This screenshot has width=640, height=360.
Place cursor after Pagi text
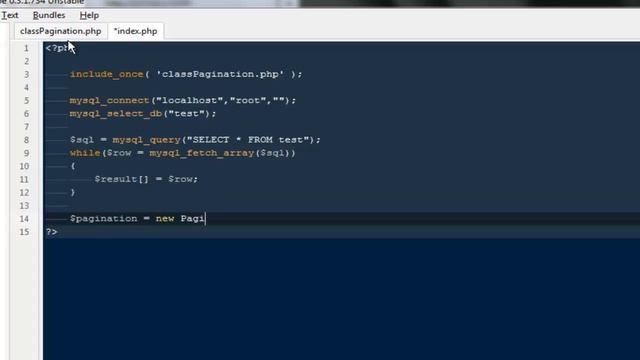coord(205,218)
